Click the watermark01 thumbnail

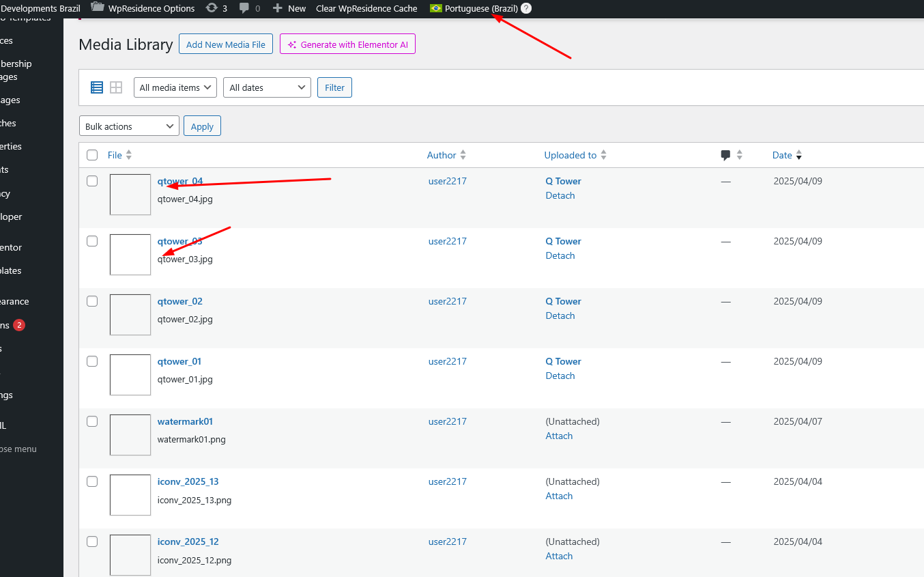130,435
